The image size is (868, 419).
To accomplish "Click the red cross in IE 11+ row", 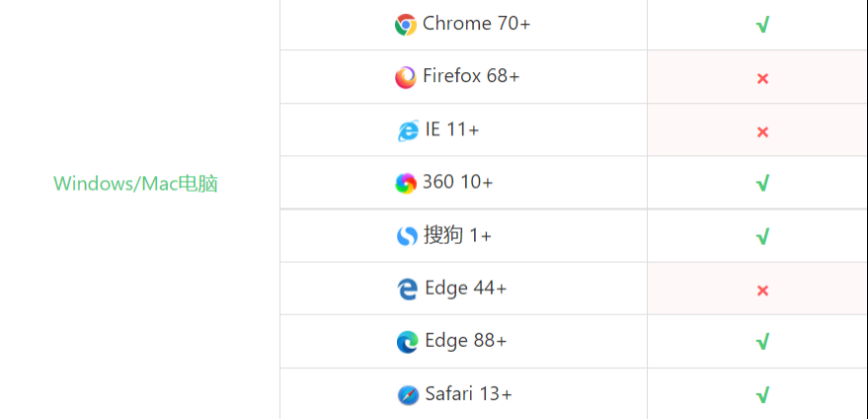I will pos(762,131).
